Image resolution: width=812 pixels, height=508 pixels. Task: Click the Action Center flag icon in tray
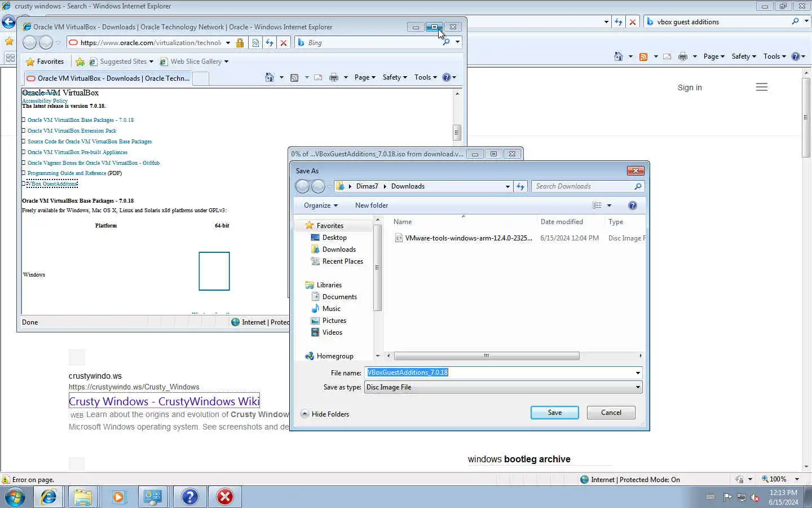coord(727,497)
